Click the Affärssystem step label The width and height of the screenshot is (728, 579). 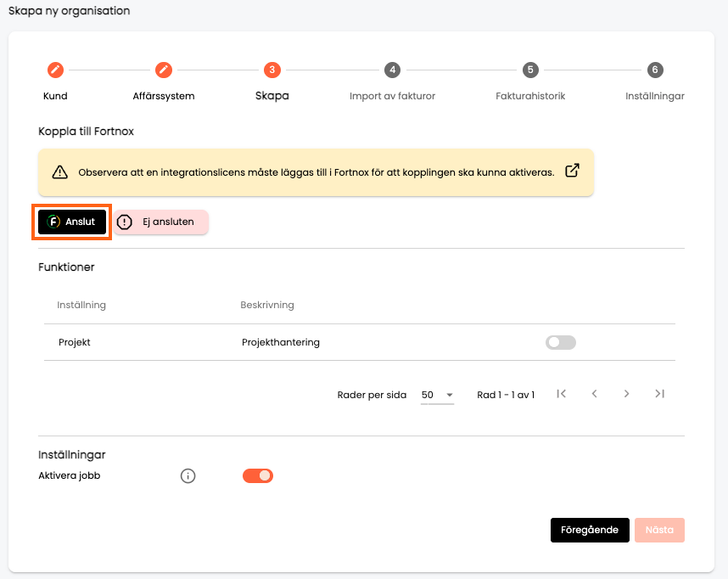164,96
